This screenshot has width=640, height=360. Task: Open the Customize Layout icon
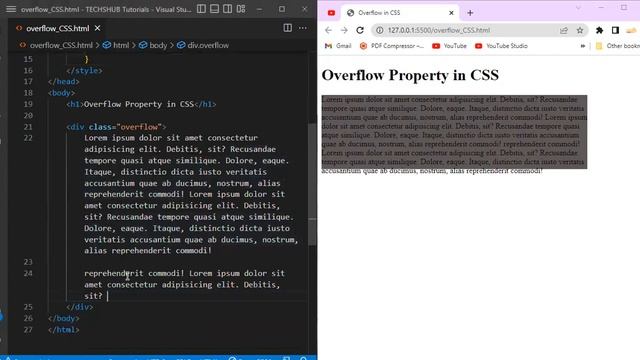click(241, 9)
